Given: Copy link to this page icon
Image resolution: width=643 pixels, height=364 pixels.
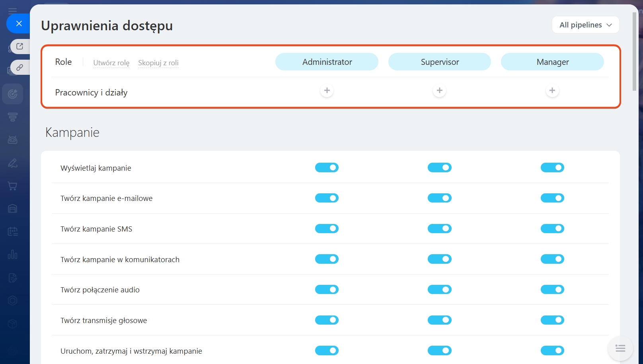Looking at the screenshot, I should point(20,67).
